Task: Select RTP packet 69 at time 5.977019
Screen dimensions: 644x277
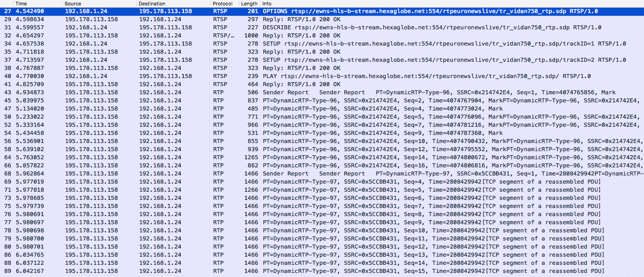Action: coord(322,182)
